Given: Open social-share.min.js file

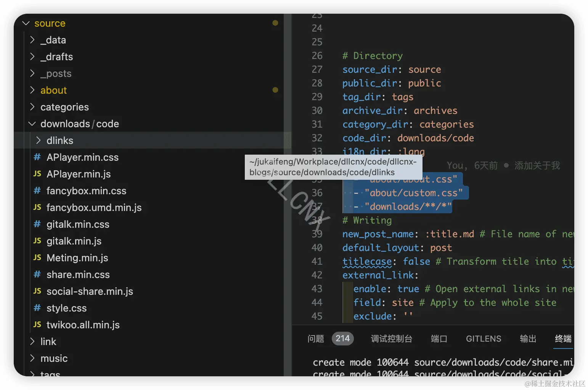Looking at the screenshot, I should tap(90, 291).
